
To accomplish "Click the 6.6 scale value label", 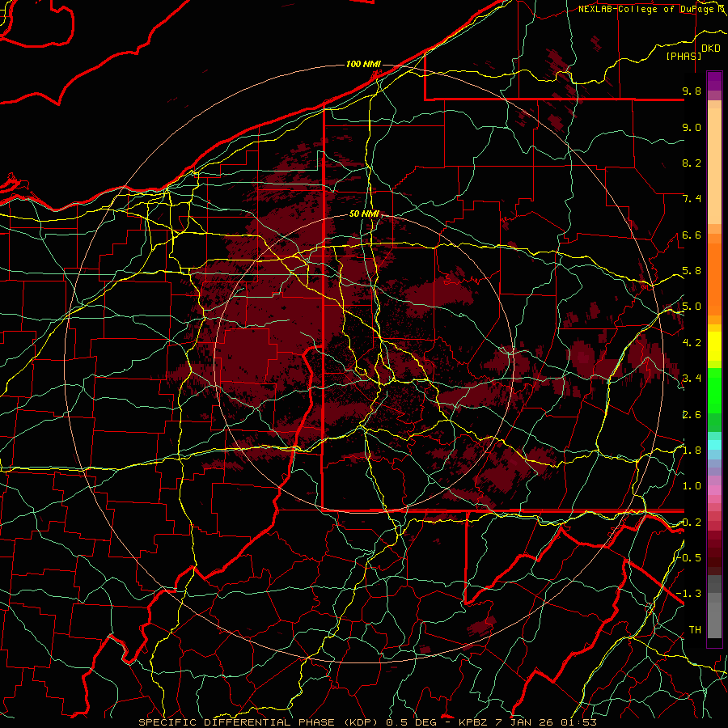I will click(692, 235).
